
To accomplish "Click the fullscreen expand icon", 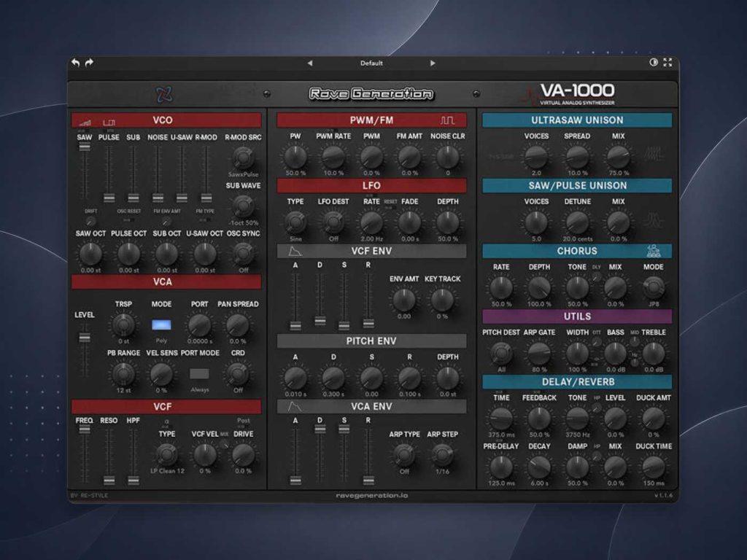I will [x=667, y=63].
